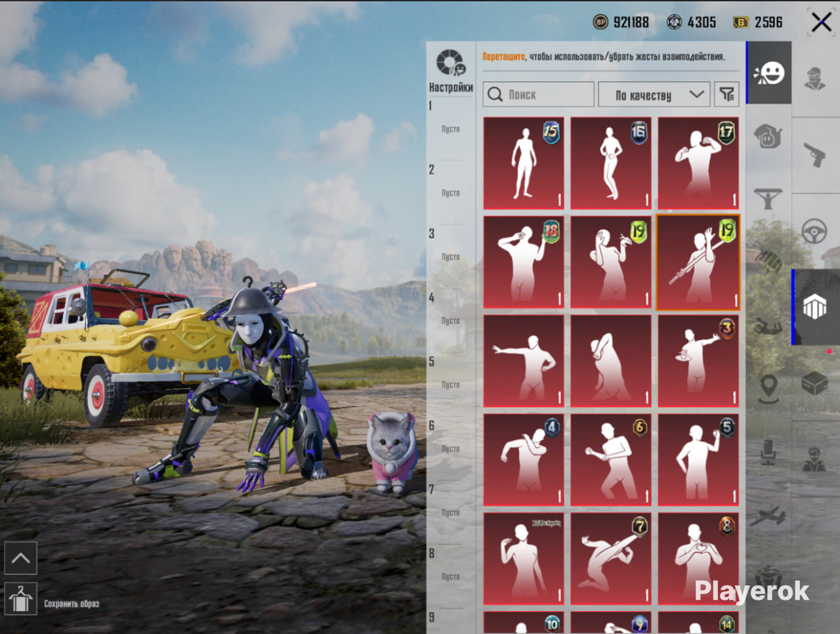Open the steering wheel vehicles tab

pos(814,230)
